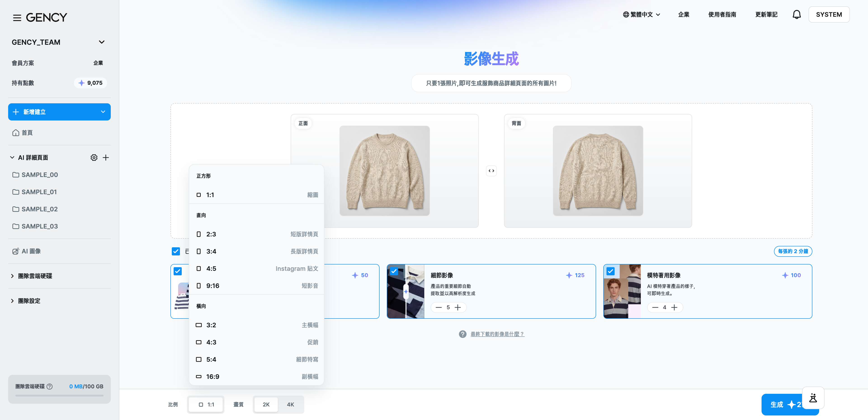
Task: Choose the 16:9 副橫幅 ratio option
Action: click(256, 377)
